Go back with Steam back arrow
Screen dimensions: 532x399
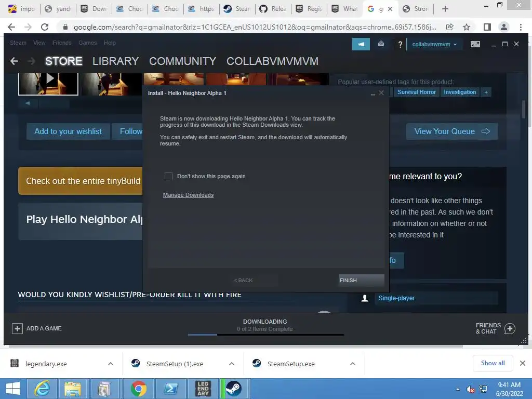coord(14,61)
